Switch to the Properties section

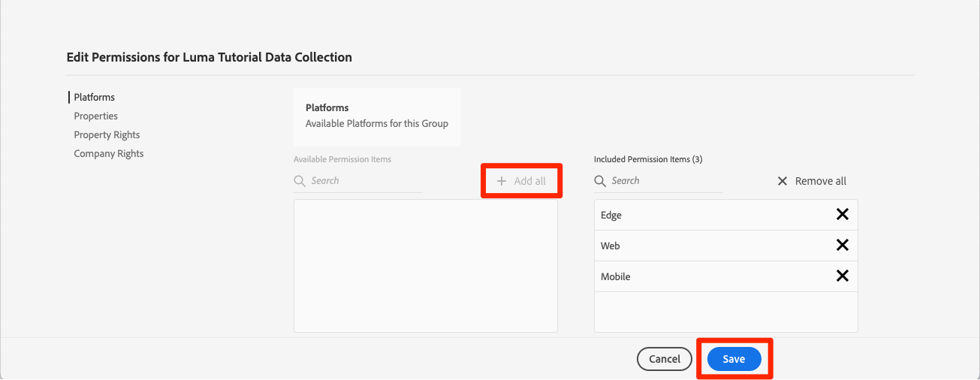pos(95,116)
